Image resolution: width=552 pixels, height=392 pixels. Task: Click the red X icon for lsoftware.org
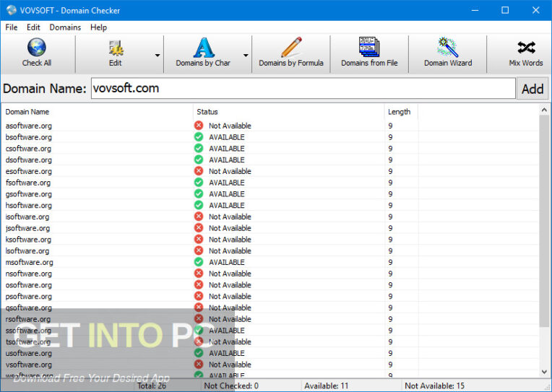pos(199,251)
